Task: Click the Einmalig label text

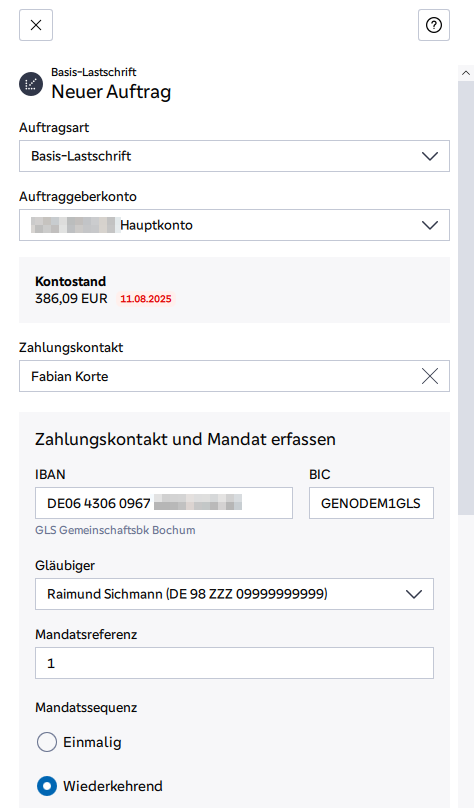Action: click(x=92, y=743)
